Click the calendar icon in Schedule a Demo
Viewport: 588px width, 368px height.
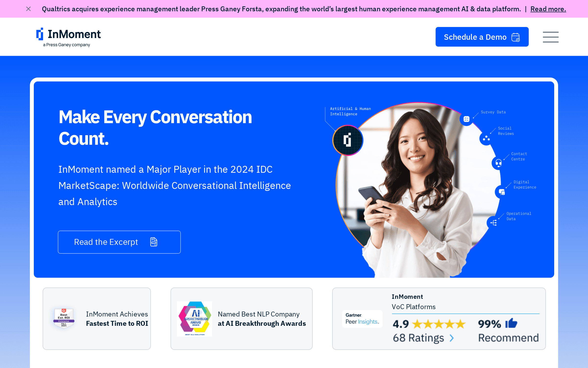pos(515,37)
